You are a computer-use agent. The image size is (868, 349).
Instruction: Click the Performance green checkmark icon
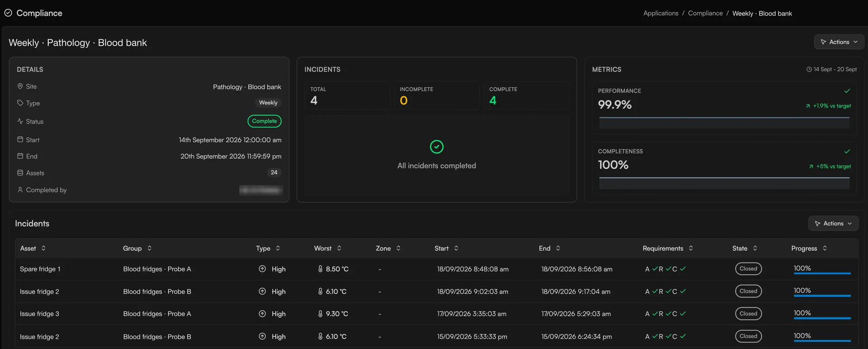847,91
